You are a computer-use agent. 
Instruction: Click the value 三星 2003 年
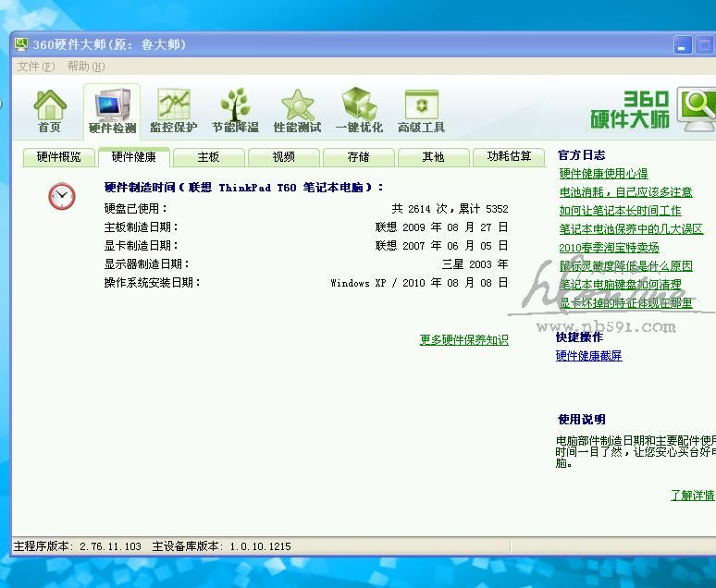click(475, 263)
